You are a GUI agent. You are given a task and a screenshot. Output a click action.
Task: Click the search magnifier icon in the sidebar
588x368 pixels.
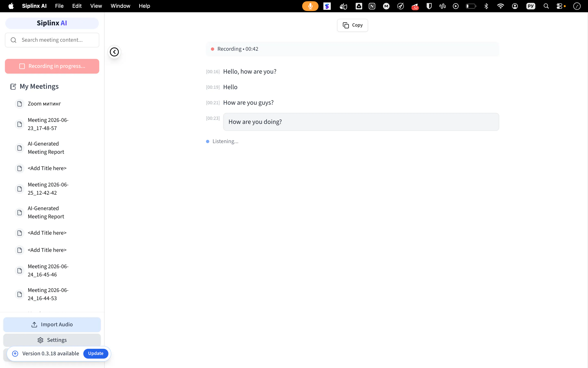pos(14,40)
